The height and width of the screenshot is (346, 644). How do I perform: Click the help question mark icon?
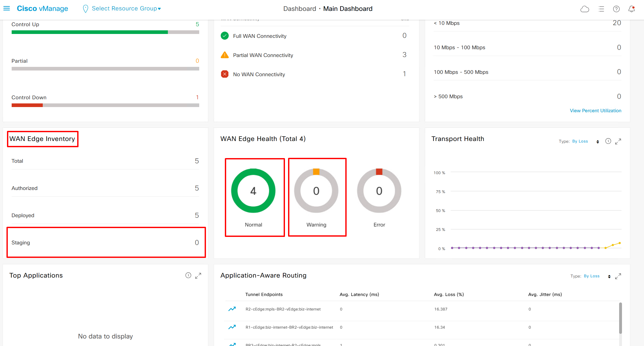(x=616, y=9)
